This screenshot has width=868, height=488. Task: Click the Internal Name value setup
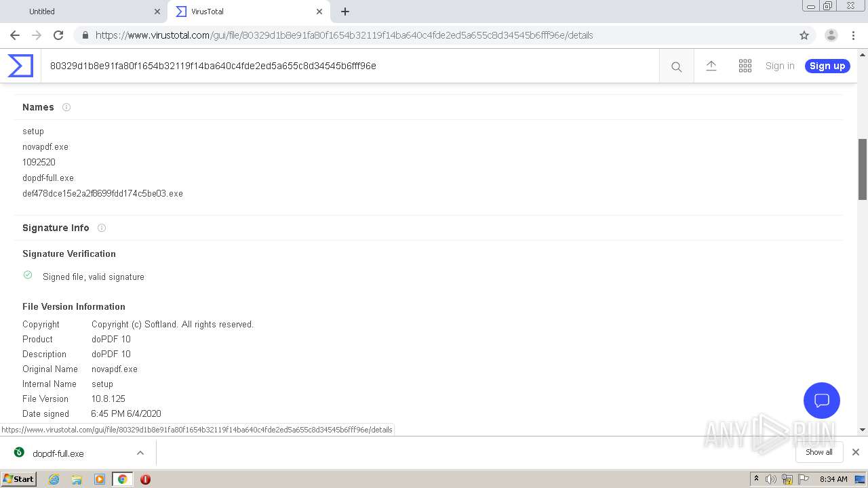[102, 384]
